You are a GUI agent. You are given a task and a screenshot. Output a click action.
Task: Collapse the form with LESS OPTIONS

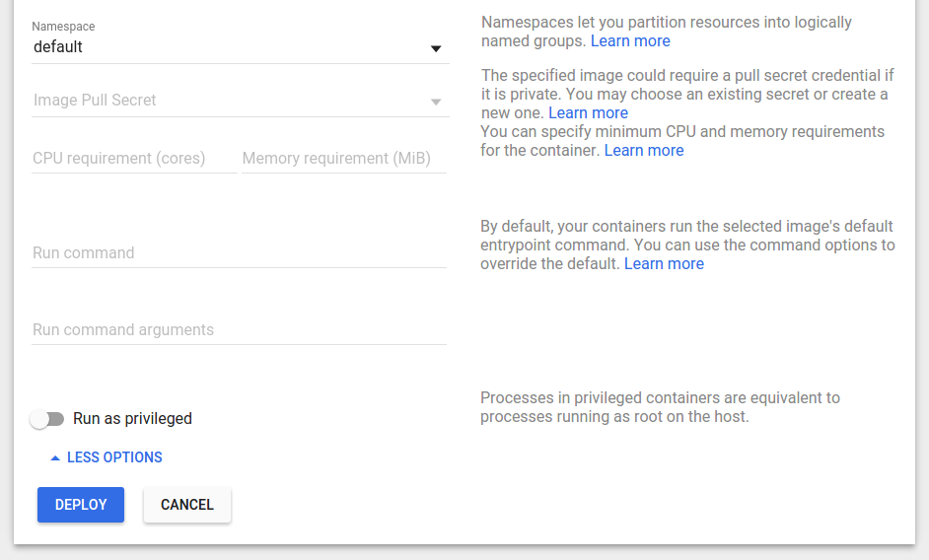pos(114,457)
